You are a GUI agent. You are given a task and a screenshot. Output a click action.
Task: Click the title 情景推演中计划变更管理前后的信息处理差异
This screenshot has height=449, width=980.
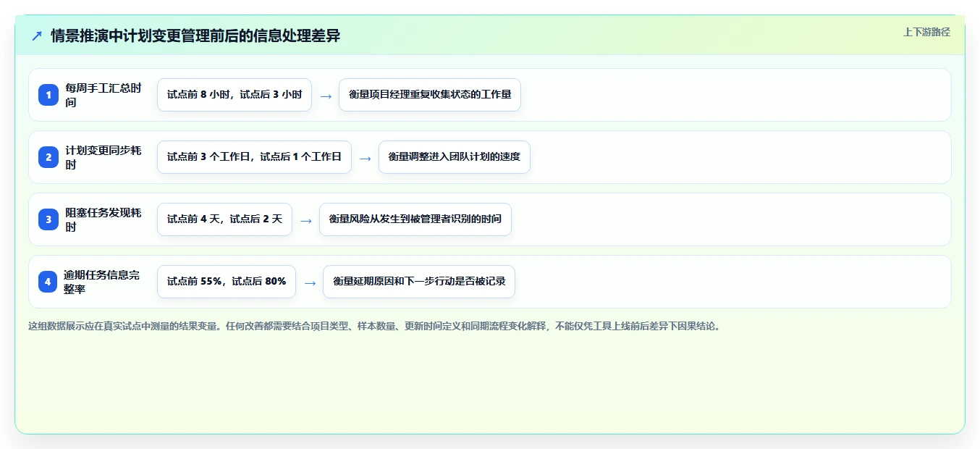195,35
